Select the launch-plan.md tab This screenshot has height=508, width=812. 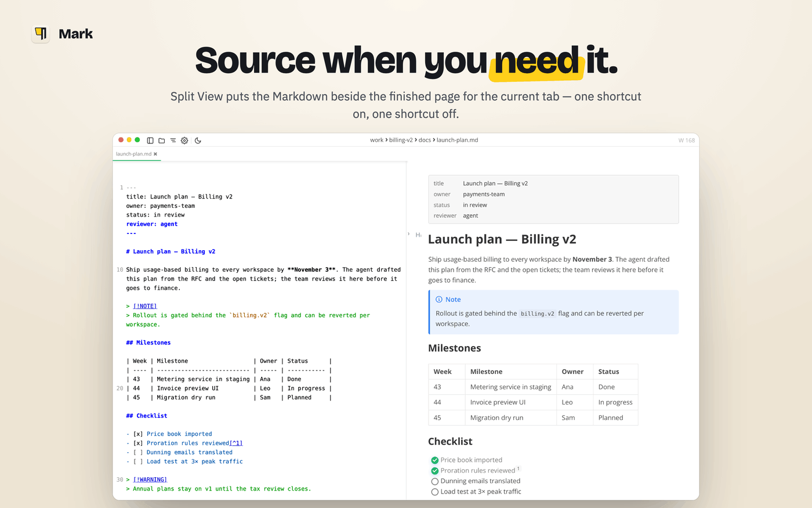tap(137, 154)
